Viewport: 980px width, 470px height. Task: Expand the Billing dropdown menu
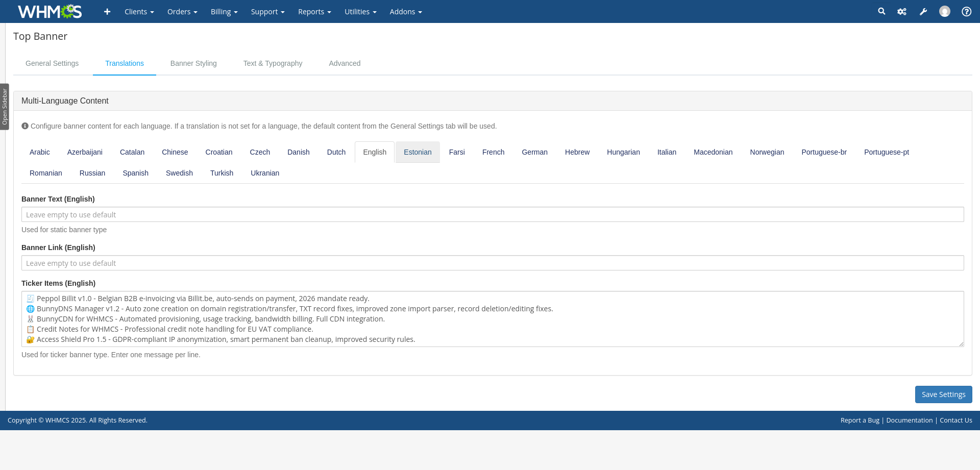(x=224, y=12)
